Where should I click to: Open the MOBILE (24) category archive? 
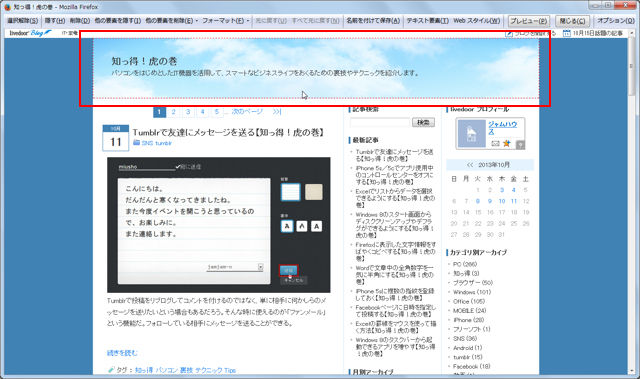tap(470, 310)
